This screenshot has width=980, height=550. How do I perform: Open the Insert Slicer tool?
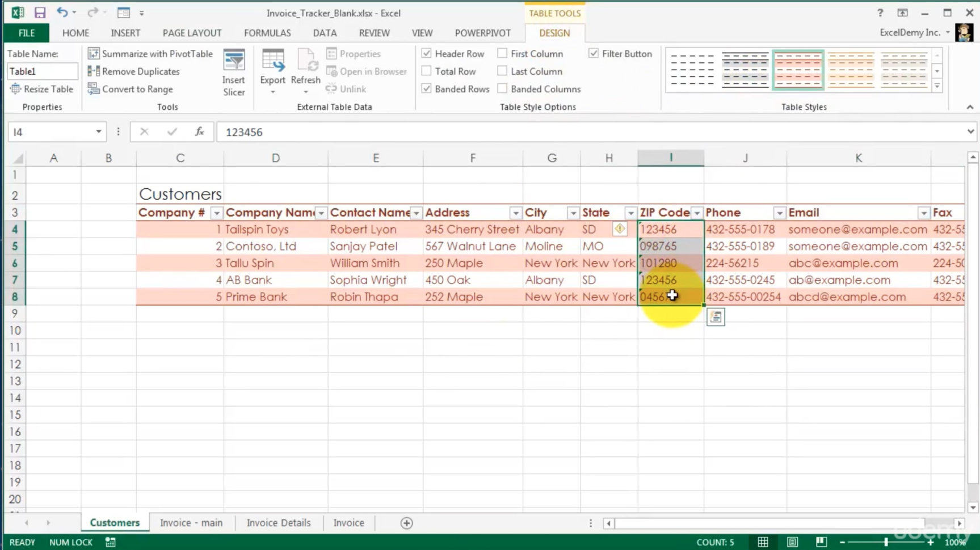[234, 73]
